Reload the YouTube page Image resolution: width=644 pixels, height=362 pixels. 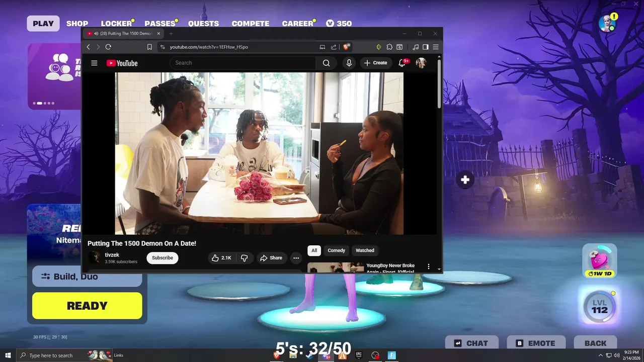108,47
